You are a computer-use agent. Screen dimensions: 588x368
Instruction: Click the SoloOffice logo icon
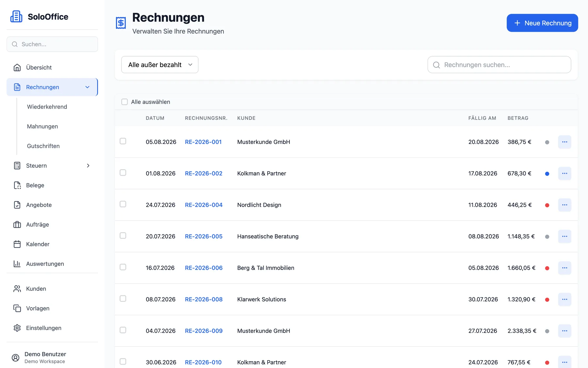pyautogui.click(x=16, y=16)
